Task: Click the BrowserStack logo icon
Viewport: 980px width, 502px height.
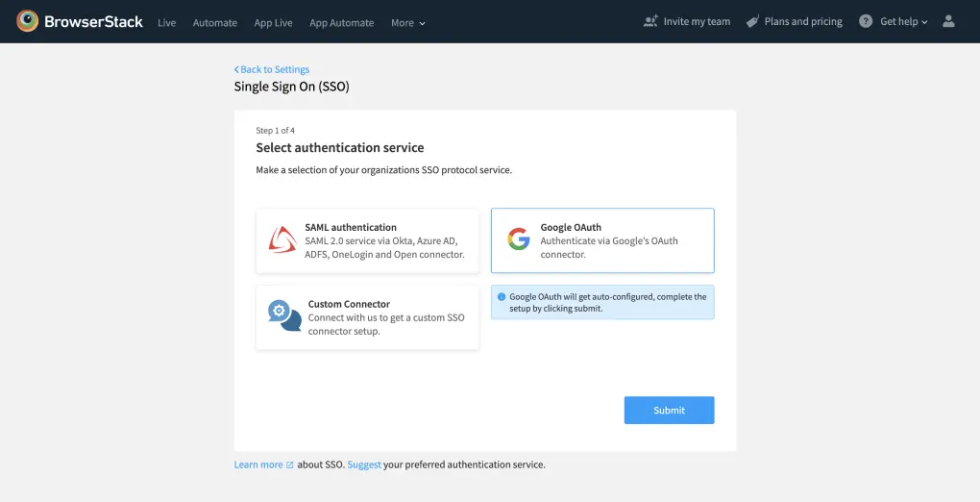Action: pyautogui.click(x=28, y=21)
